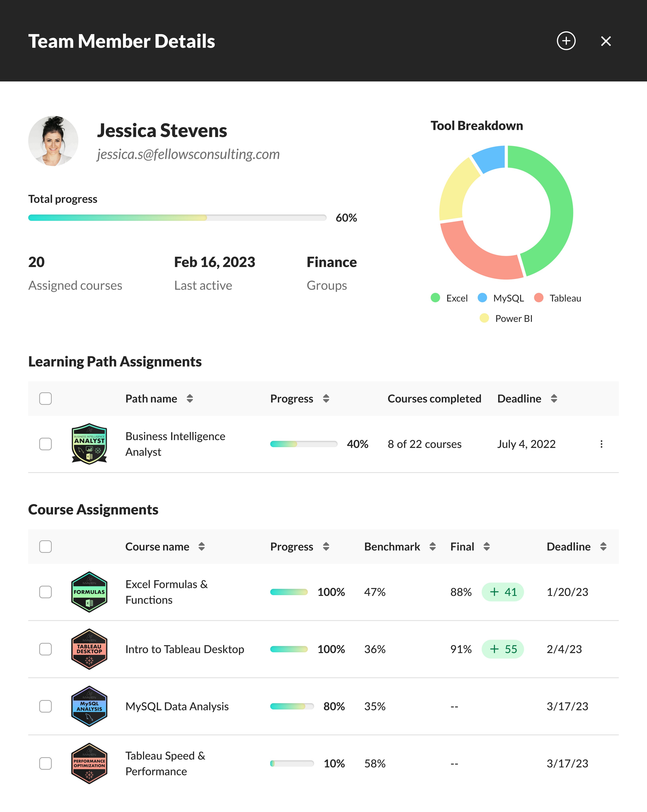
Task: Sort the table by Path name
Action: [x=190, y=398]
